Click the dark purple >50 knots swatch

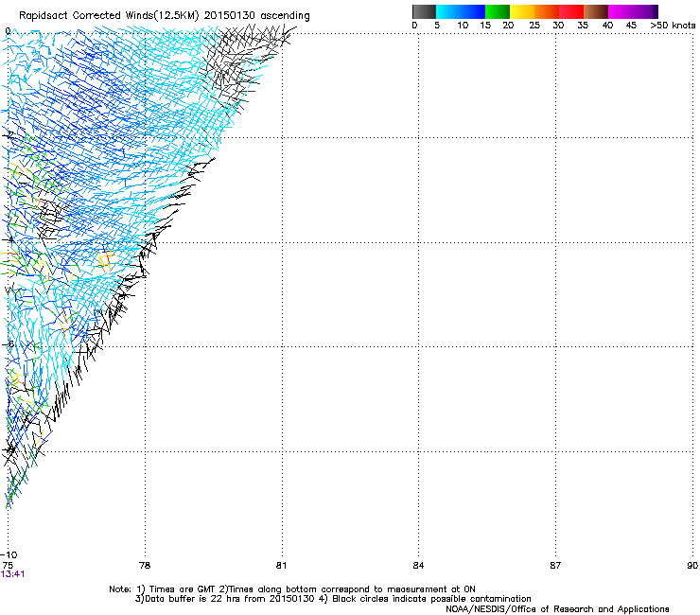pos(656,11)
